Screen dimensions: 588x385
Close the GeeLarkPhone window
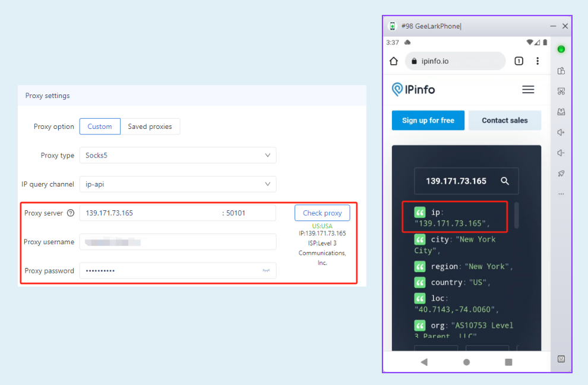tap(565, 26)
